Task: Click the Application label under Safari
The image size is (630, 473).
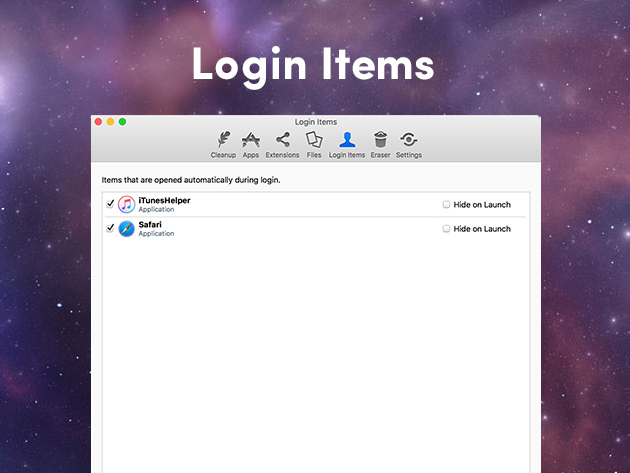Action: pos(156,233)
